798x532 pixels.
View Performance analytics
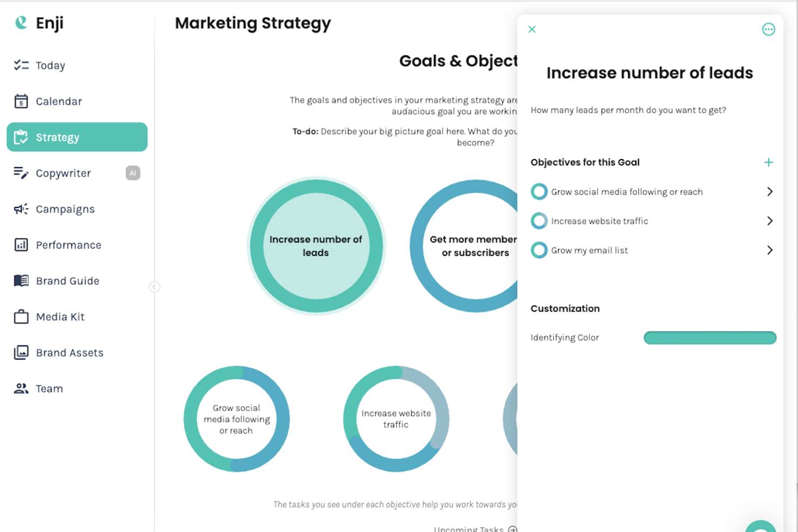[68, 245]
